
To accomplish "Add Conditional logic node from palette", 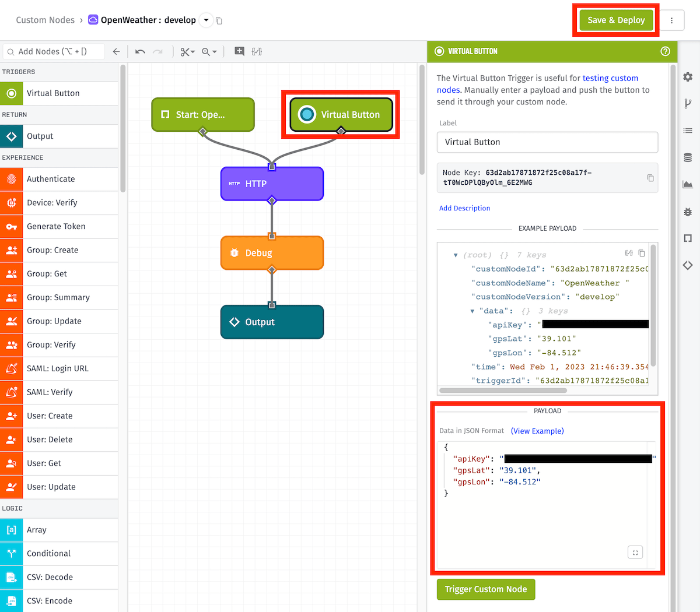I will [x=59, y=554].
